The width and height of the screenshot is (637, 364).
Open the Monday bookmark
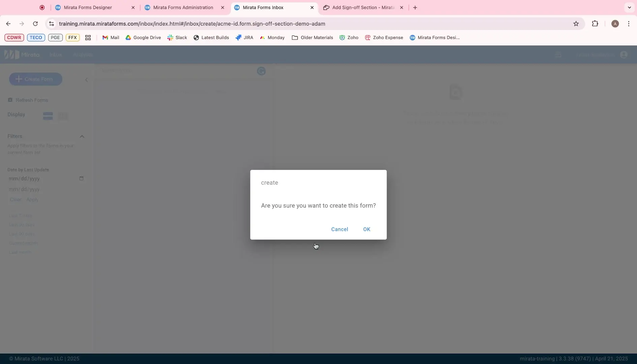(272, 37)
